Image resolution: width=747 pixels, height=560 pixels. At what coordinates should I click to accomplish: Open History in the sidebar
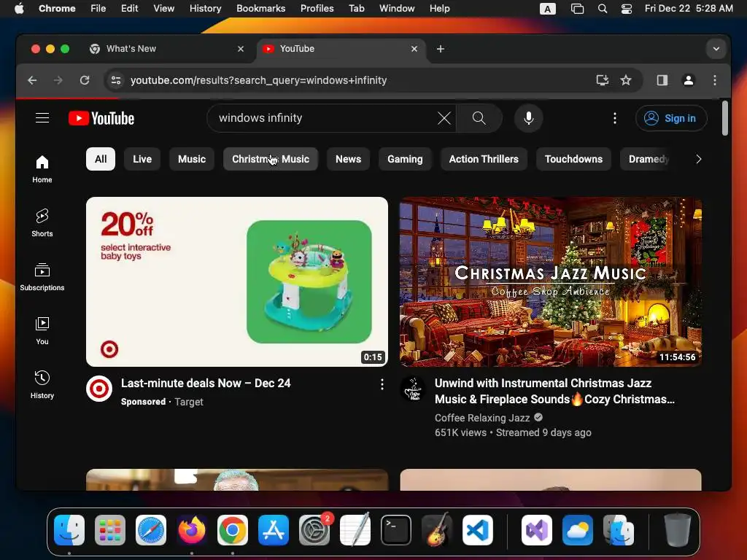tap(42, 385)
